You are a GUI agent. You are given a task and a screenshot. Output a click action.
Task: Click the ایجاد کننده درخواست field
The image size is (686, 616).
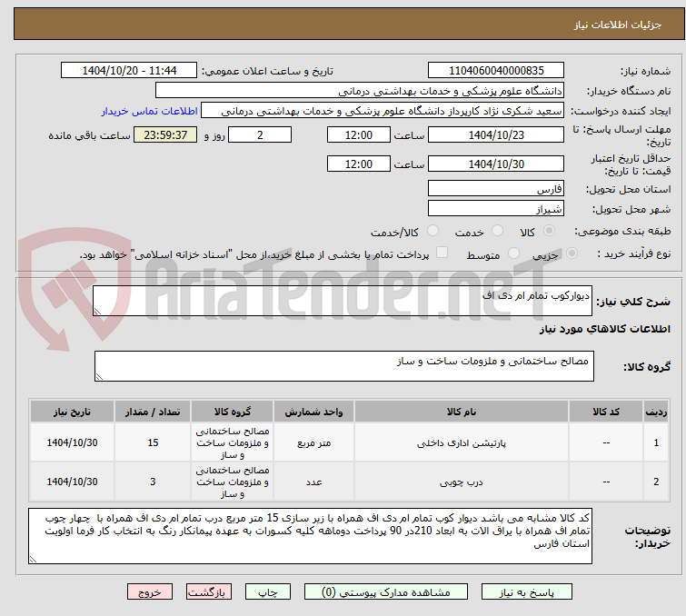(383, 111)
